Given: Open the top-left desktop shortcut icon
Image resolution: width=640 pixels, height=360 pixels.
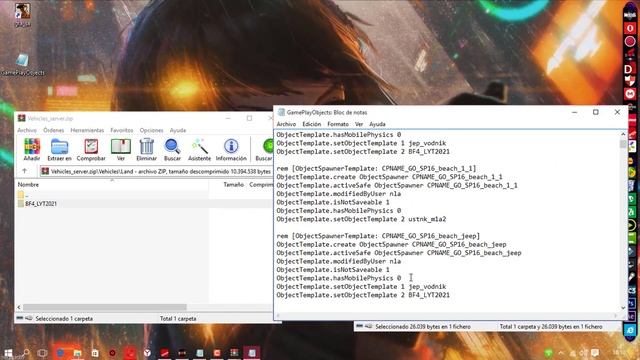Looking at the screenshot, I should tap(22, 11).
